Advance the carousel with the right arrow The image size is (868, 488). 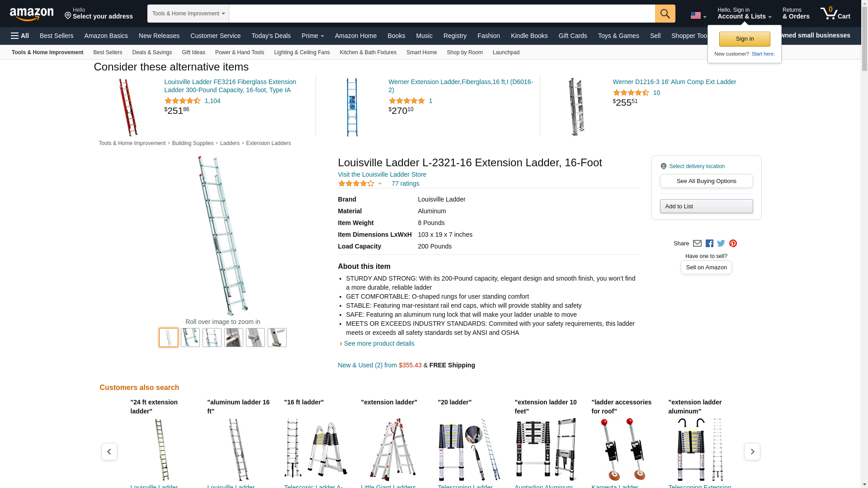point(752,451)
